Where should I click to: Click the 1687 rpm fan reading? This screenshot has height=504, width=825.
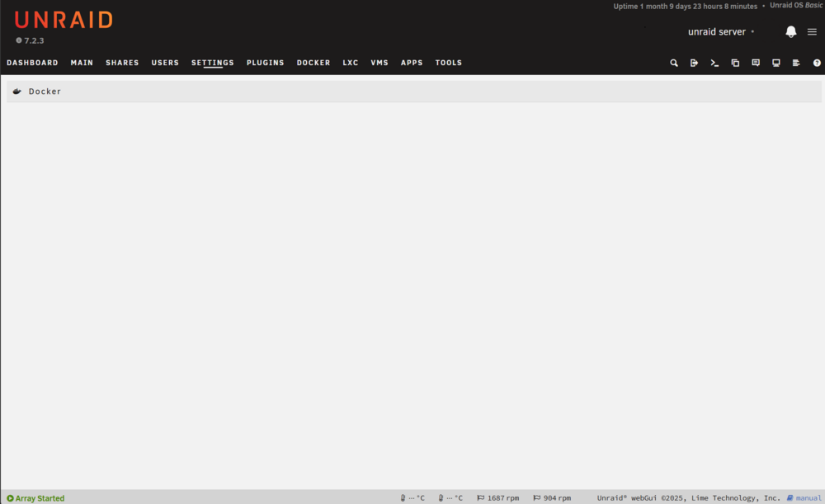tap(503, 497)
